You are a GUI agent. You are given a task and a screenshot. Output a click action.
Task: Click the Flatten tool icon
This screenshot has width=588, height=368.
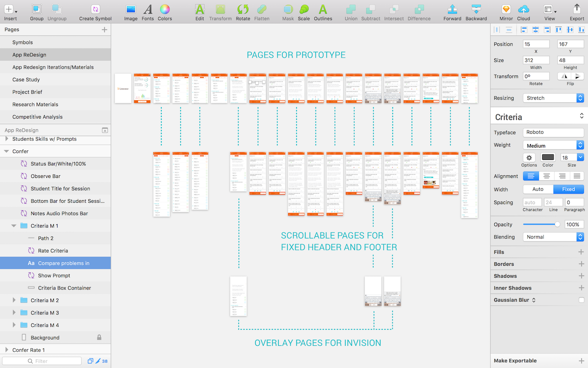pos(262,9)
